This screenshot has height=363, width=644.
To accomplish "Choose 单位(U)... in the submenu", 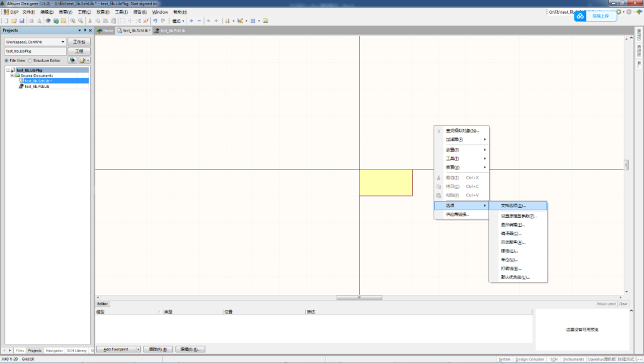I will [518, 260].
